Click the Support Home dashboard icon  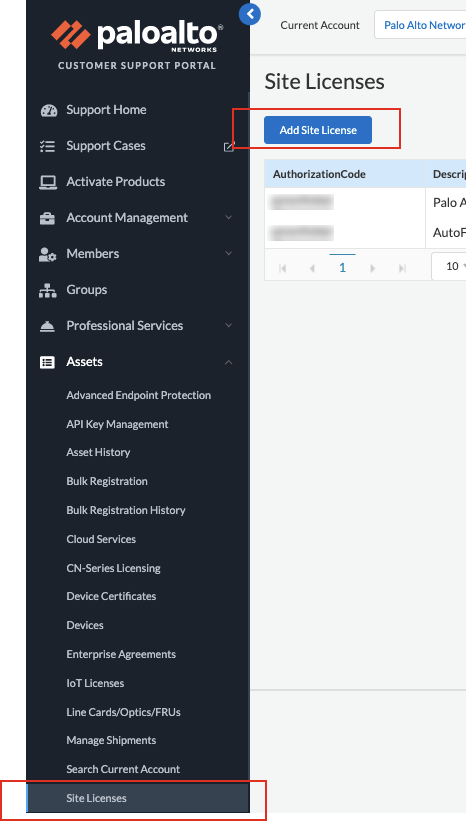click(x=48, y=110)
